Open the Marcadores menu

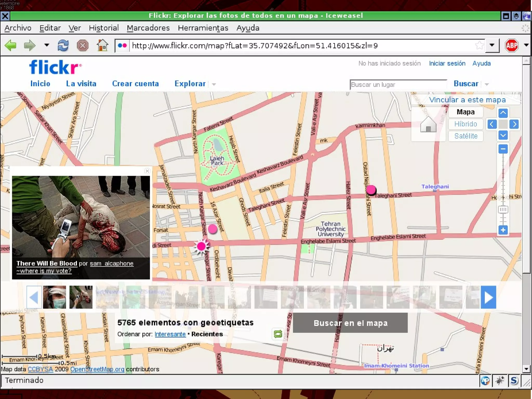(x=148, y=28)
